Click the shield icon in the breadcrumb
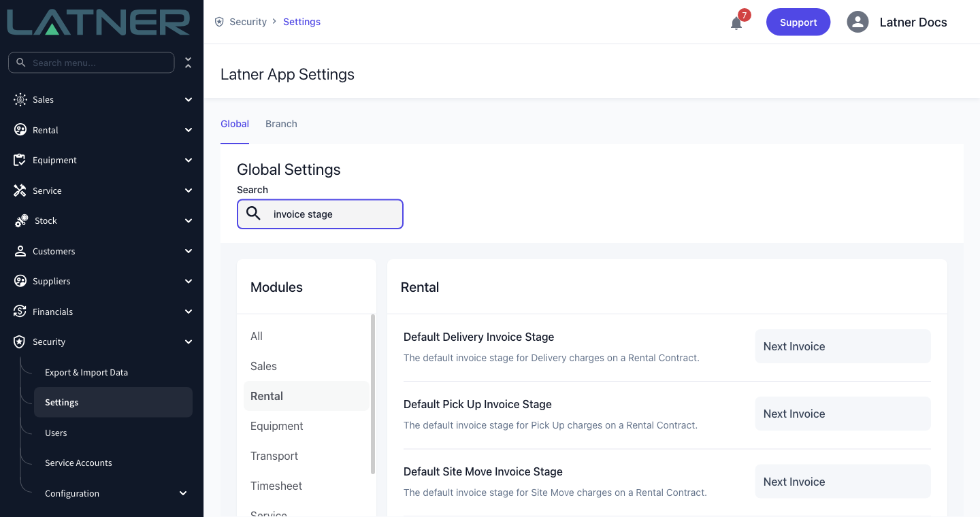Viewport: 980px width, 517px height. 219,22
